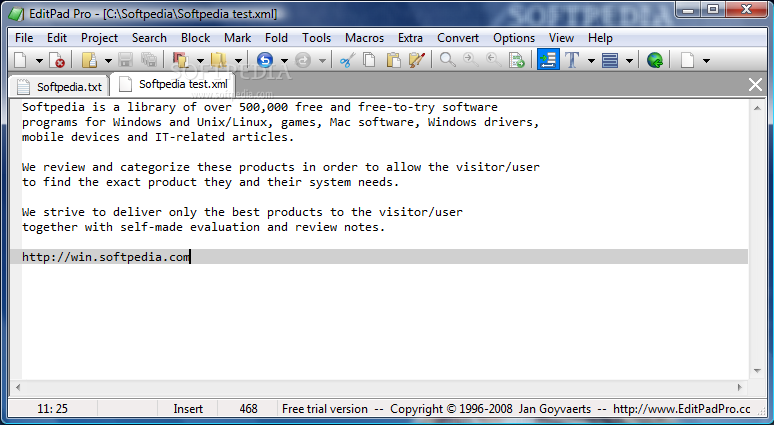Click the globe with green arrow icon
The image size is (774, 425).
[655, 60]
